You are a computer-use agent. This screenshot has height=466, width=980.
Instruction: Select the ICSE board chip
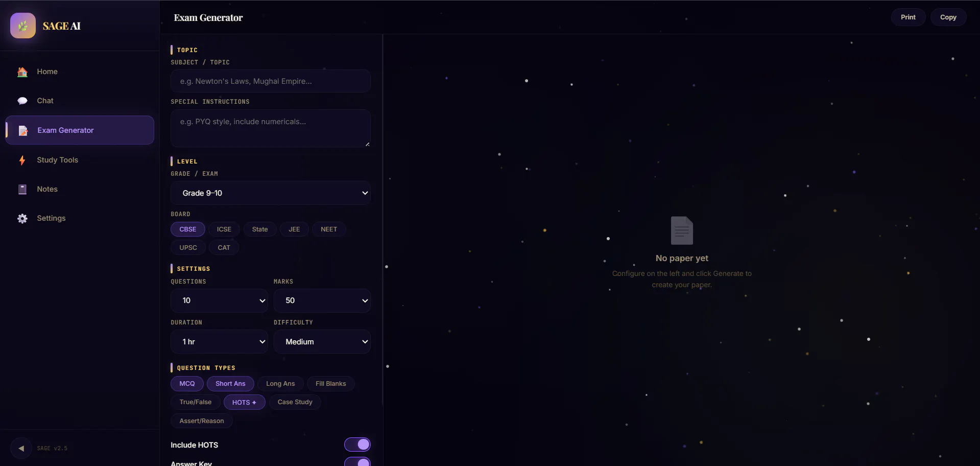[224, 229]
